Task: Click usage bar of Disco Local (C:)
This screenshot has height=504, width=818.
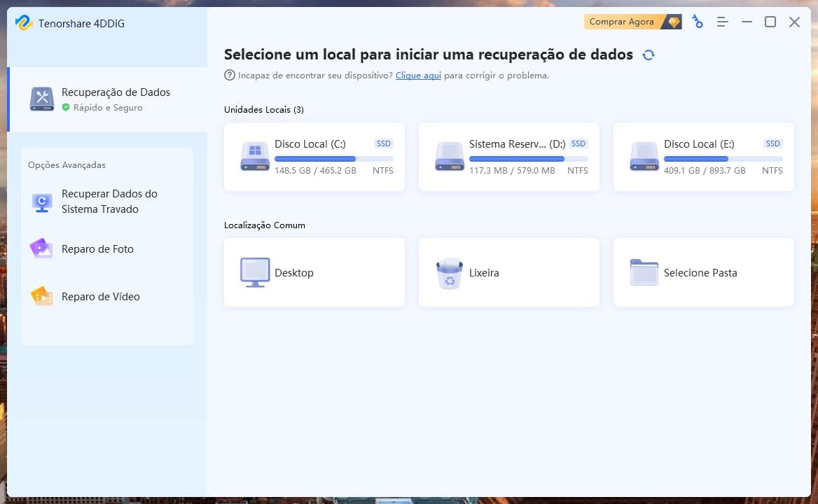Action: click(334, 159)
